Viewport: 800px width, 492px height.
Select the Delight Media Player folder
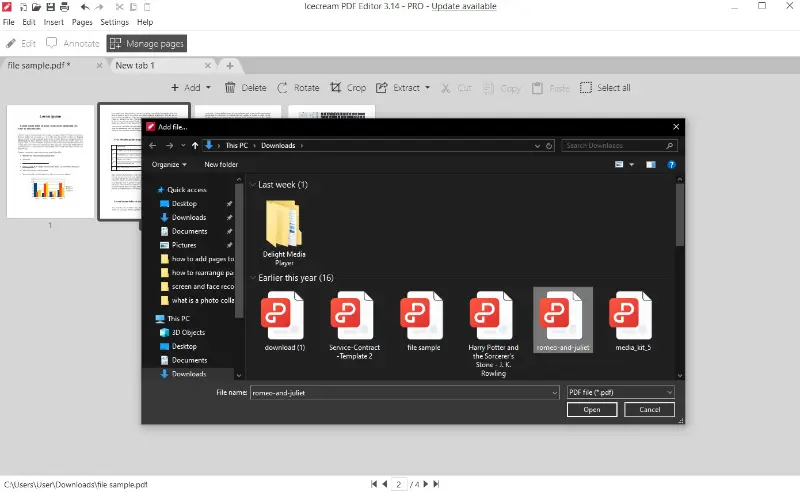pos(284,233)
